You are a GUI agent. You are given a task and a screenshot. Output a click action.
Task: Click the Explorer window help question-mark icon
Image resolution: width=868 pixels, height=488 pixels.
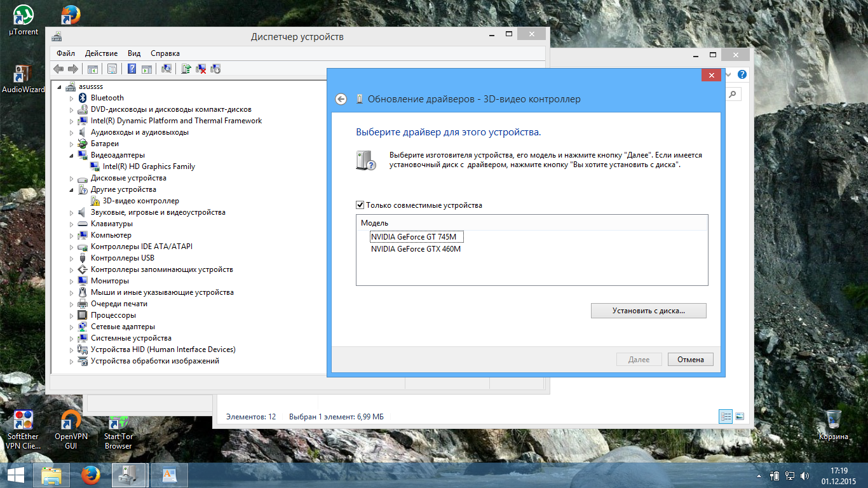coord(742,74)
